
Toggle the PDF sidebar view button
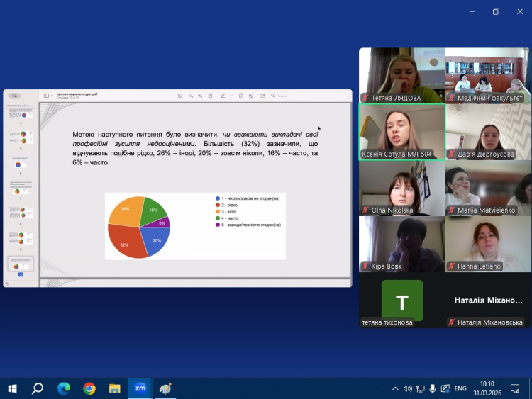(45, 96)
